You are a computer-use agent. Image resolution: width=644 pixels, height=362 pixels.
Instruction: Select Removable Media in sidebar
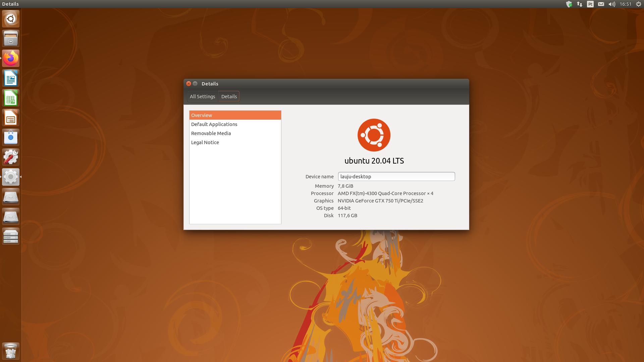point(211,133)
